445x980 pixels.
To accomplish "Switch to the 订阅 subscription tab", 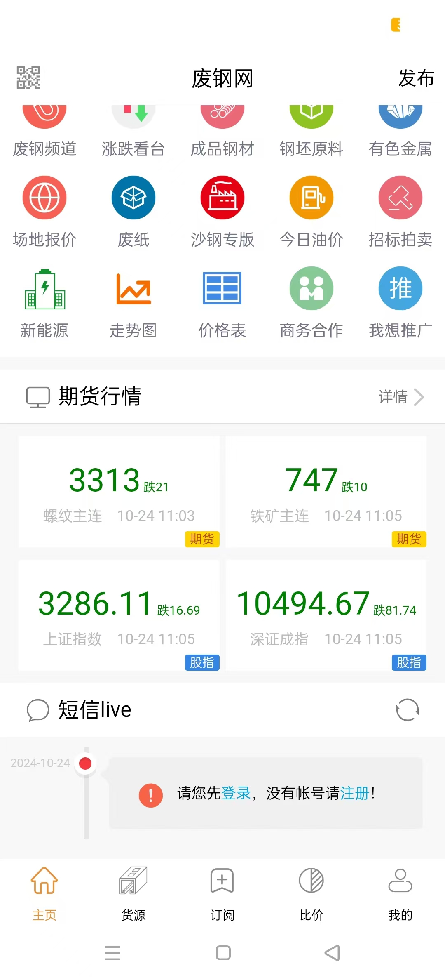I will click(222, 895).
